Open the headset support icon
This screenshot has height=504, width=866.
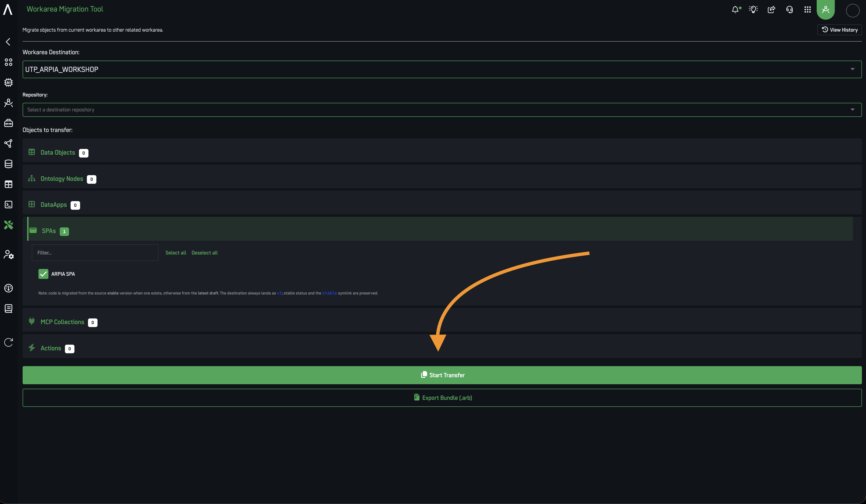(790, 10)
